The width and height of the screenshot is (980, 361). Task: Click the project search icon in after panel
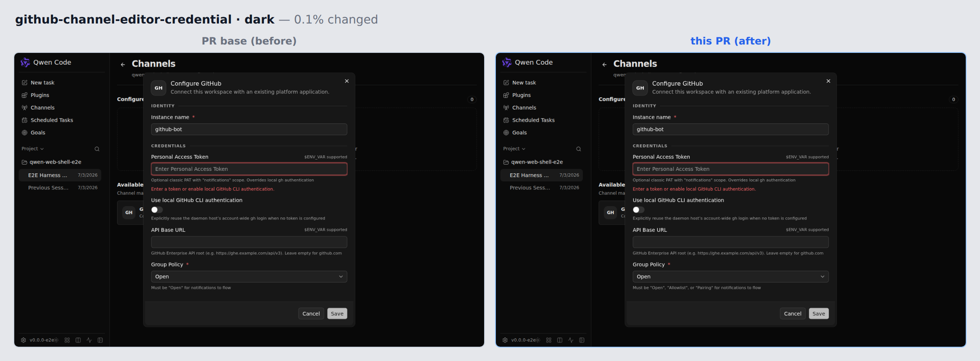(x=579, y=149)
